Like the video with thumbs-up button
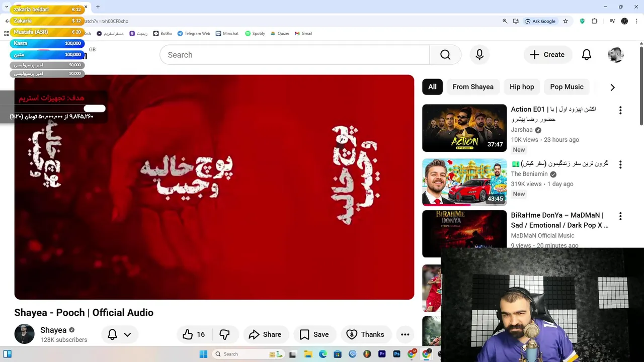 click(194, 334)
